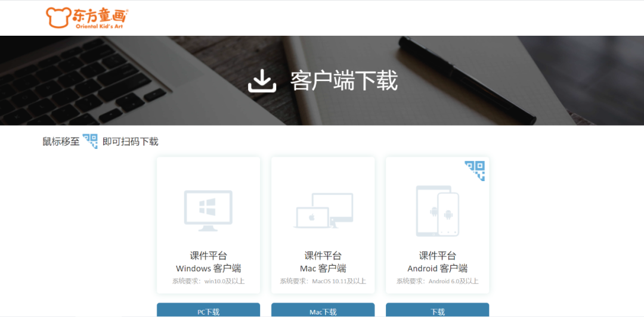The width and height of the screenshot is (644, 317).
Task: Click the Android 下载 button
Action: coord(438,310)
